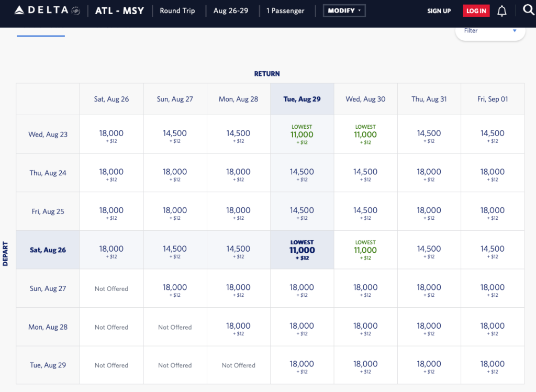The height and width of the screenshot is (392, 536).
Task: Open the notifications bell
Action: pyautogui.click(x=502, y=11)
